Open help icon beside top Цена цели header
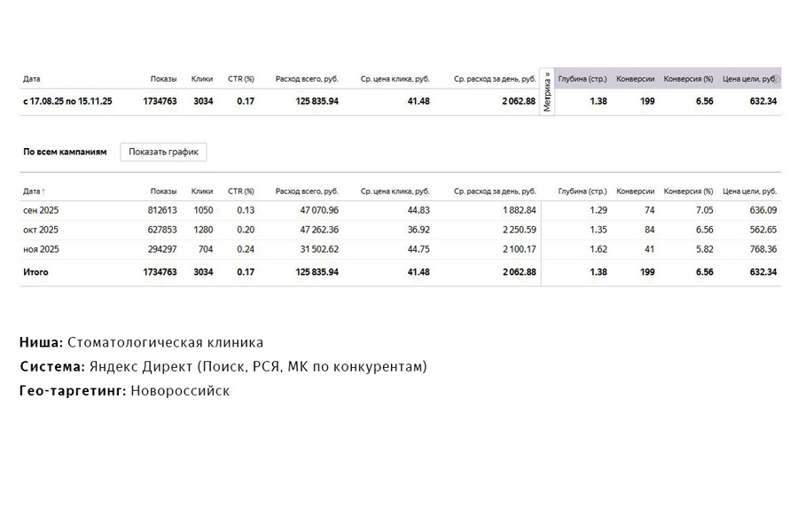 click(x=776, y=79)
